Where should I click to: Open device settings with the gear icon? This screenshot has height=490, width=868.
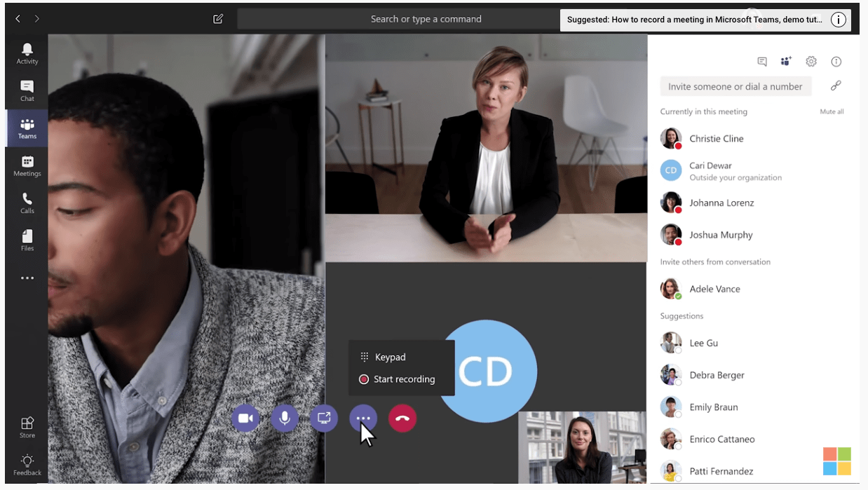point(811,62)
